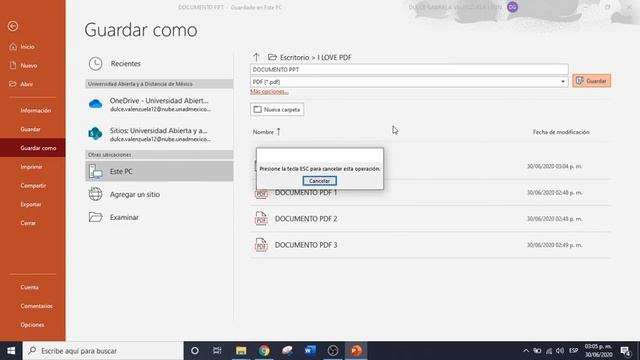Open Cortana circle in taskbar
640x360 pixels.
tap(195, 351)
